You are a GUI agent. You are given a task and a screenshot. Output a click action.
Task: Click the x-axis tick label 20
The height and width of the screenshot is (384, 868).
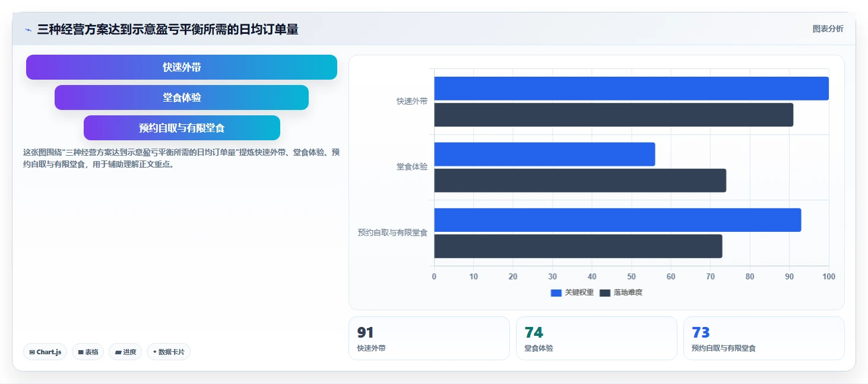pos(513,276)
